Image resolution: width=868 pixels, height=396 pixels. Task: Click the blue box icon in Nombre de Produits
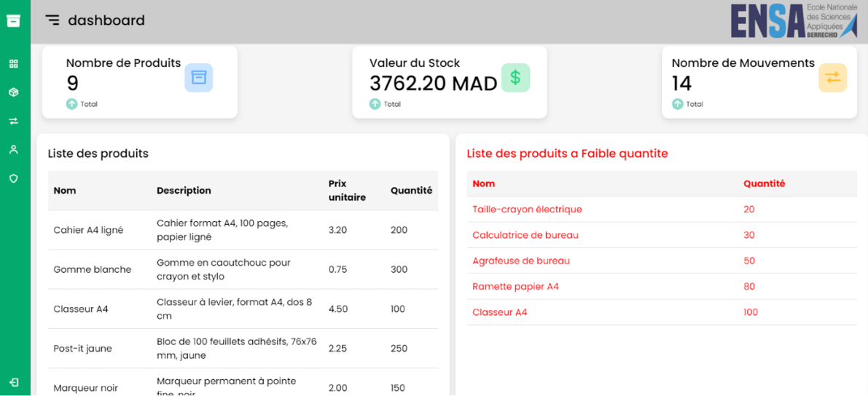(198, 78)
